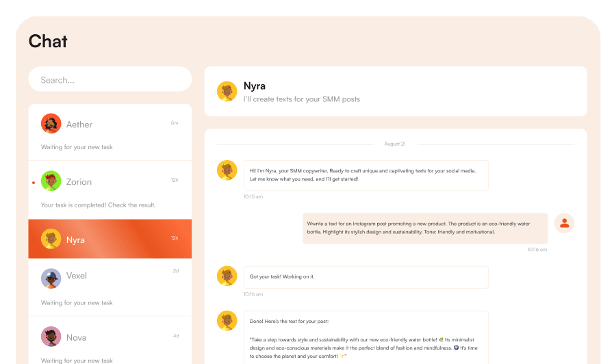Click Nyra's avatar next to the greeting message
The image size is (614, 364).
pos(227,170)
